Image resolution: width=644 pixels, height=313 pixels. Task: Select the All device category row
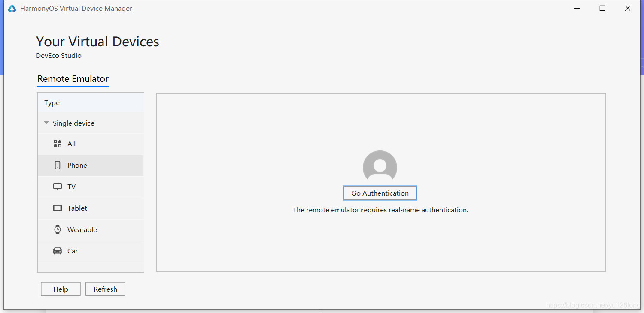coord(91,144)
